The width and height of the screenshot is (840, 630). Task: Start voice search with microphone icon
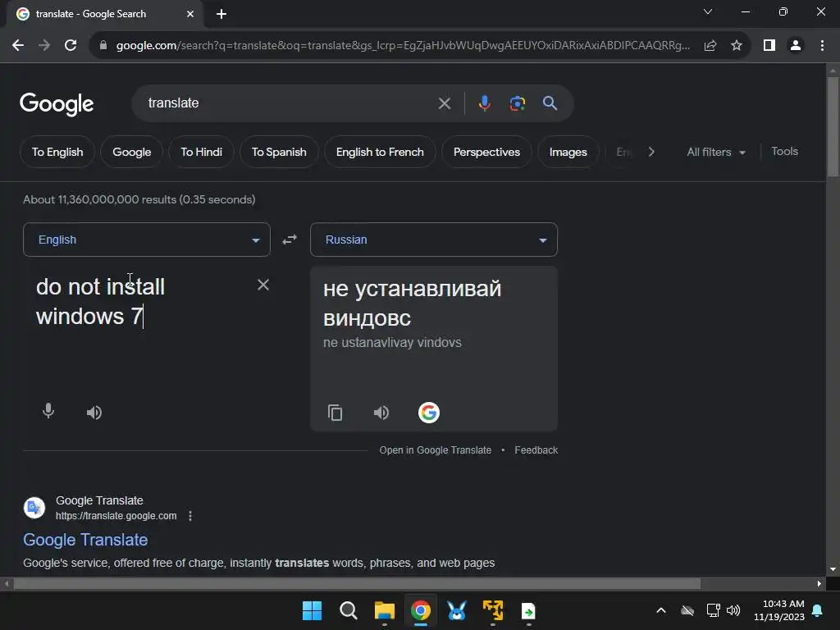484,103
